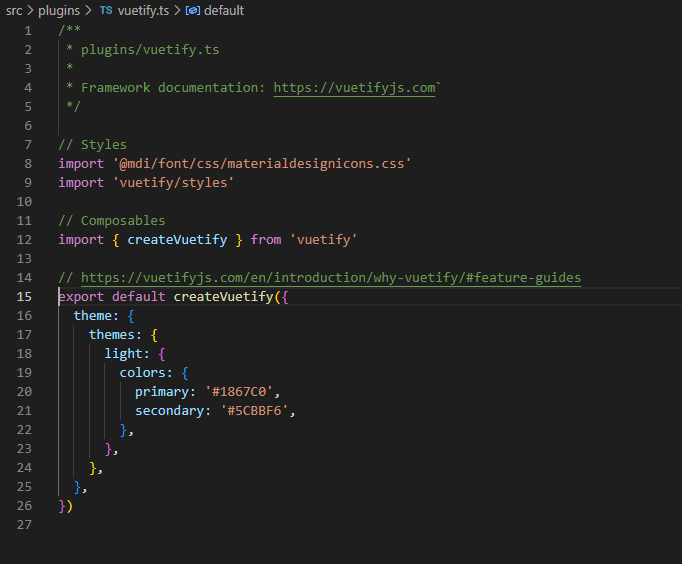Click the 'vuetify/styles' import string

point(174,183)
